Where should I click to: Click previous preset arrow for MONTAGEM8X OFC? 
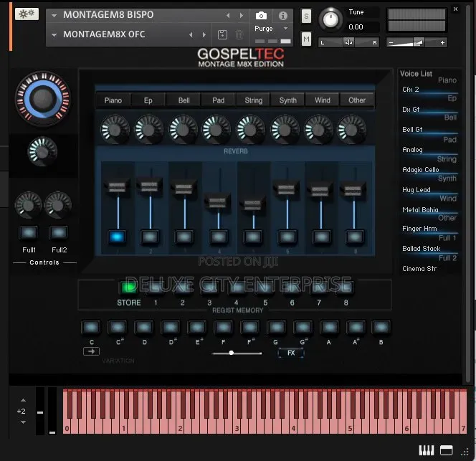pos(191,34)
